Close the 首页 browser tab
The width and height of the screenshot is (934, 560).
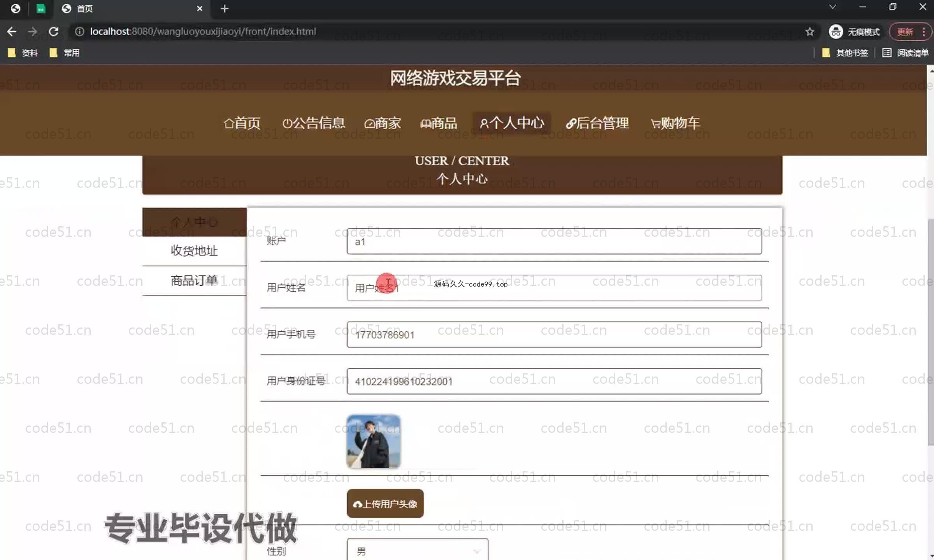200,9
